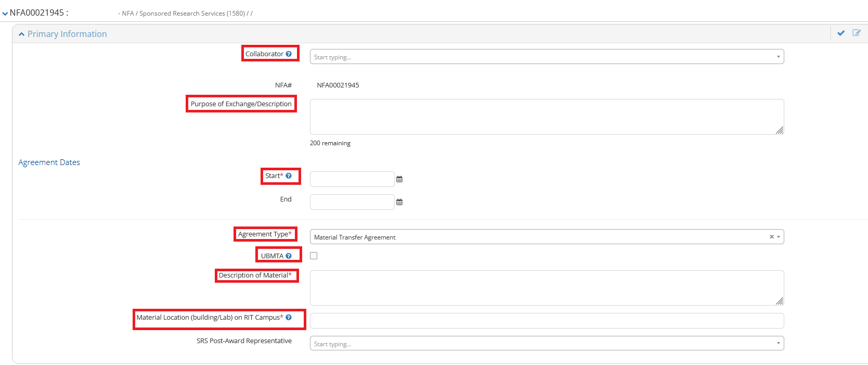Click the edit pencil icon in section header
This screenshot has width=868, height=365.
(856, 33)
